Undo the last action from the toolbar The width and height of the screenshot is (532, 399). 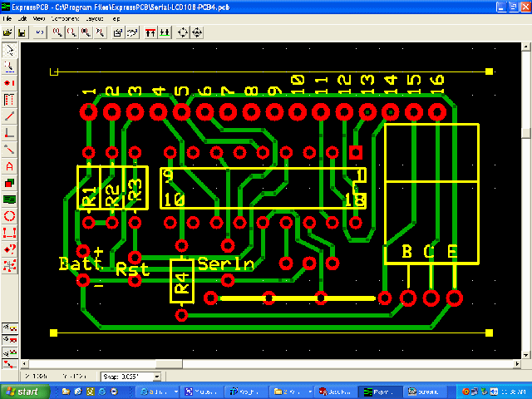tap(40, 32)
